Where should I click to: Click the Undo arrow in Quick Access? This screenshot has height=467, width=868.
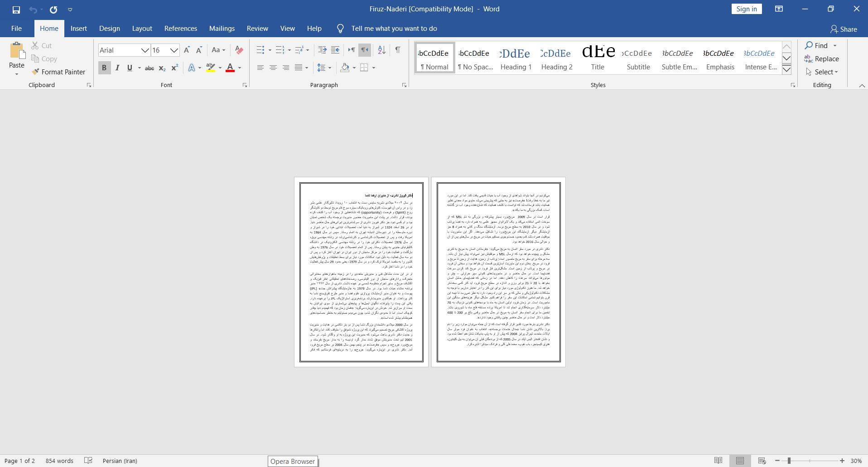pos(33,10)
